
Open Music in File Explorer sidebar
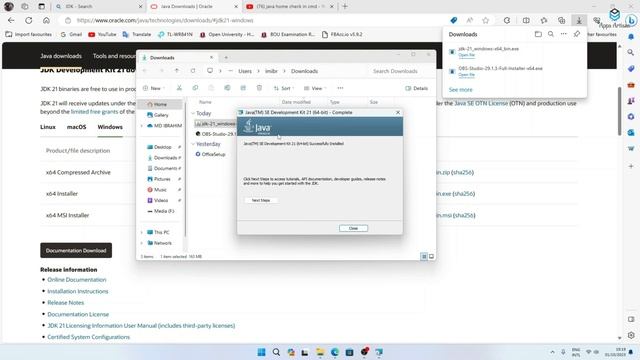pyautogui.click(x=160, y=189)
